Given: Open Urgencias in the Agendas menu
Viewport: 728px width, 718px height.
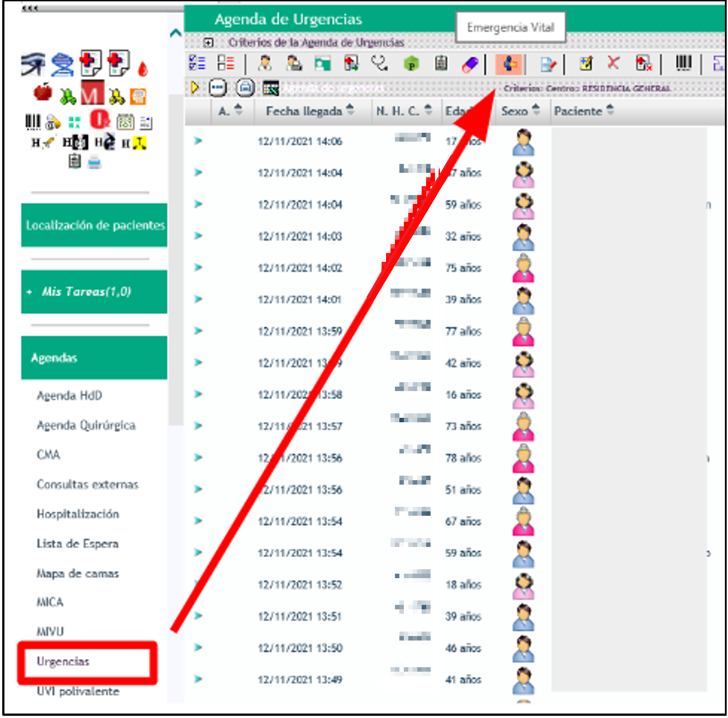Looking at the screenshot, I should tap(63, 661).
